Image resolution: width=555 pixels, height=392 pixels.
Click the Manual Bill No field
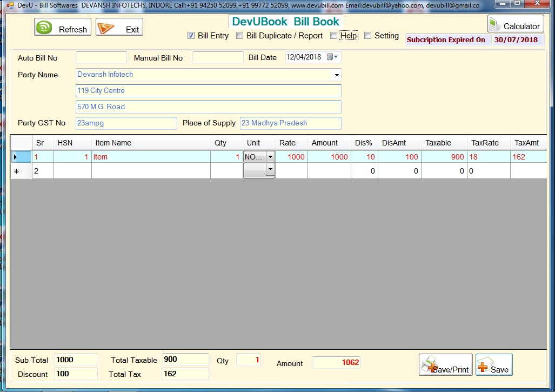(x=218, y=58)
